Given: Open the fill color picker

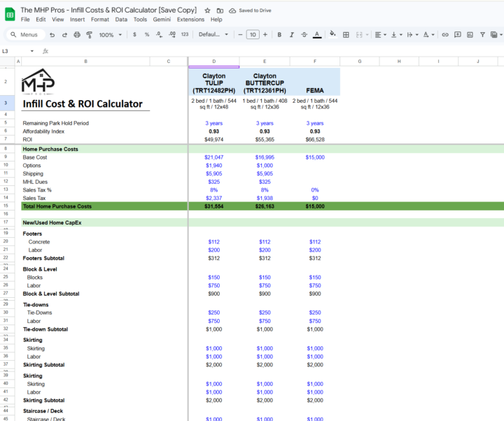Looking at the screenshot, I should tap(332, 34).
